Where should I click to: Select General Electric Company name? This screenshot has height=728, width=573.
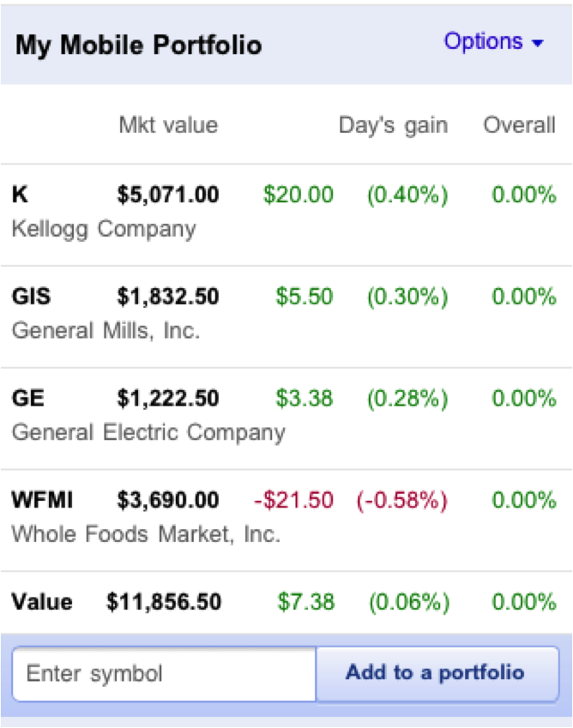pos(148,432)
